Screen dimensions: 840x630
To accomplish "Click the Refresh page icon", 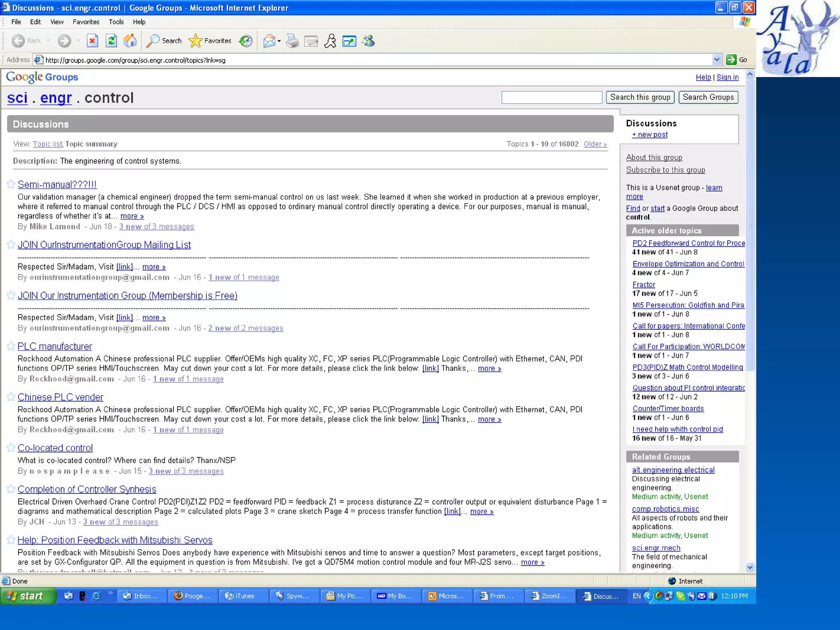I will click(111, 41).
